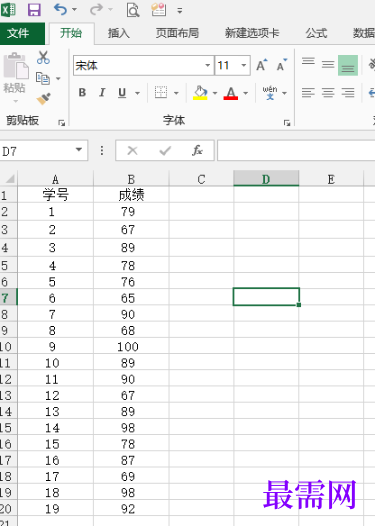
Task: Click the Borders icon
Action: [161, 92]
